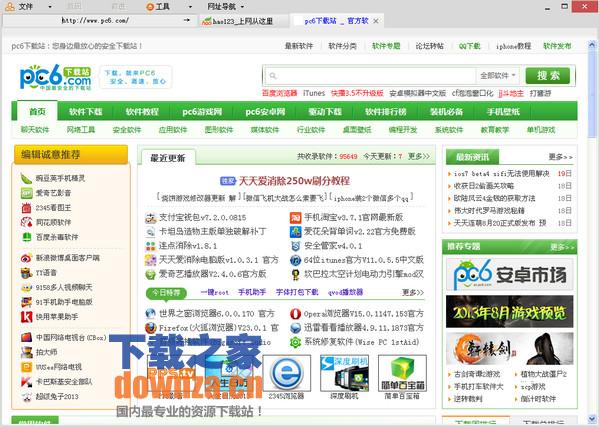
Task: Open the pc6安卓市场 banner
Action: (x=510, y=274)
